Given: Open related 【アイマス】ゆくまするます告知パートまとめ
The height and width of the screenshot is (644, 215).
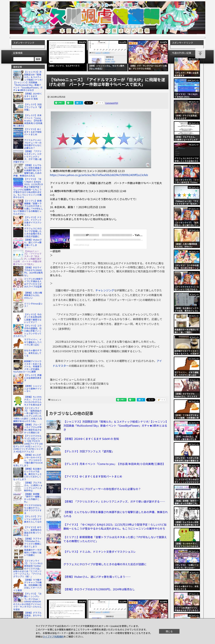Looking at the screenshot, I should pyautogui.click(x=93, y=476).
